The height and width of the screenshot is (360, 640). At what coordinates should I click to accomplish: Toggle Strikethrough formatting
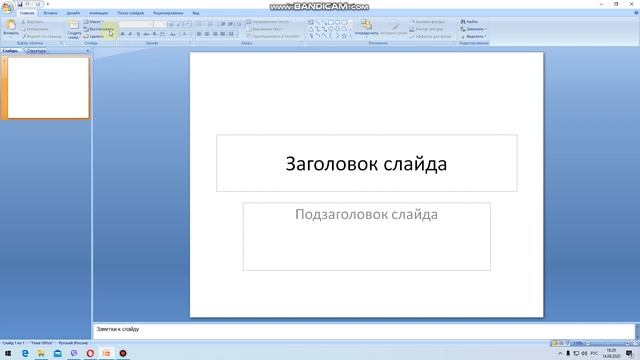coord(146,34)
